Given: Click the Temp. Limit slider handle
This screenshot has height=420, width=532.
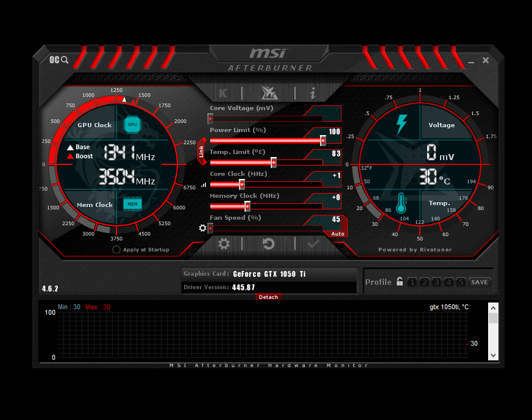Looking at the screenshot, I should click(x=274, y=163).
